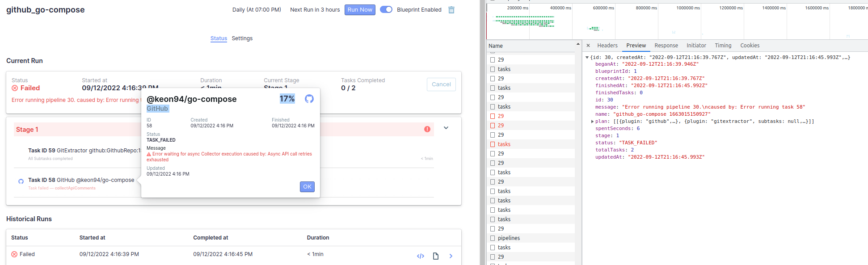868x265 pixels.
Task: Delete blueprint using the trash icon
Action: click(451, 10)
